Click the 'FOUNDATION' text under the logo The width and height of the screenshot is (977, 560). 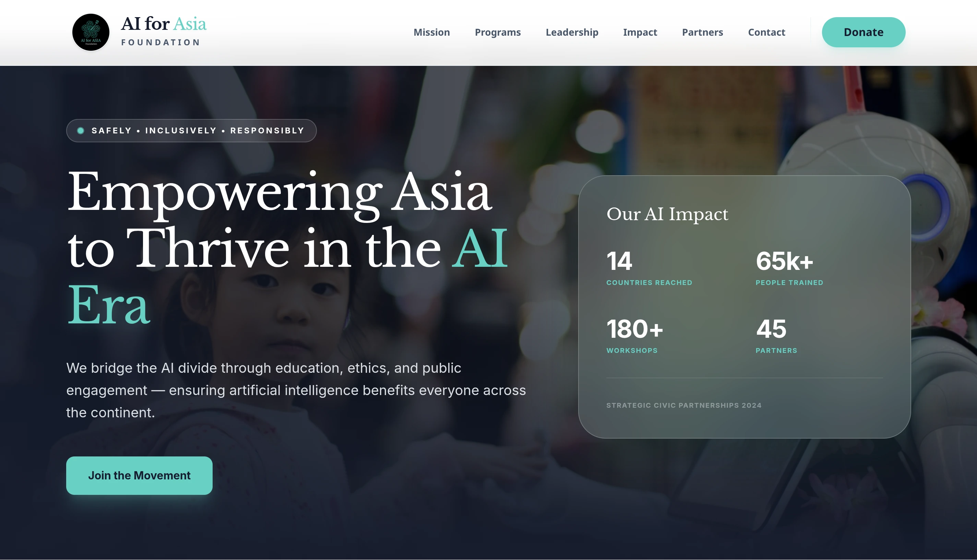pyautogui.click(x=161, y=42)
